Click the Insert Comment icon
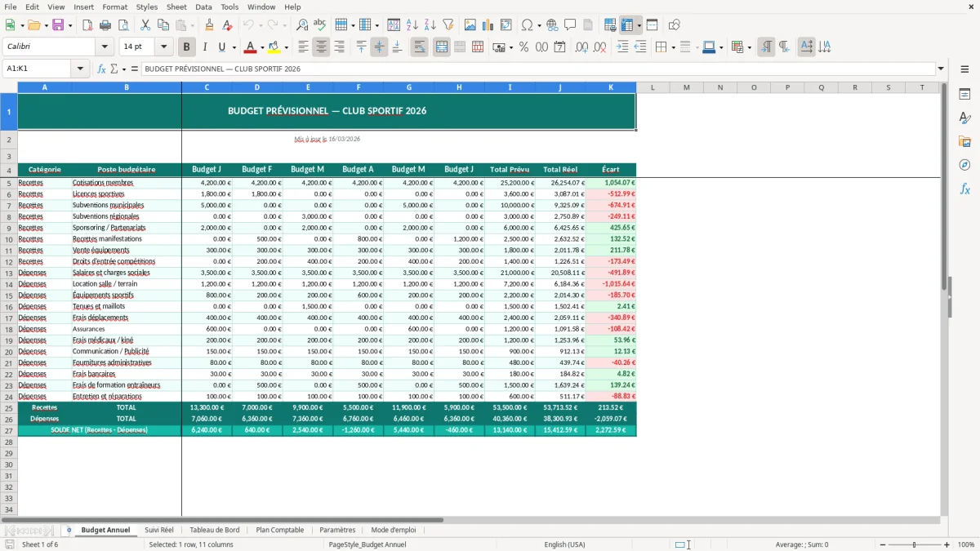 click(570, 25)
